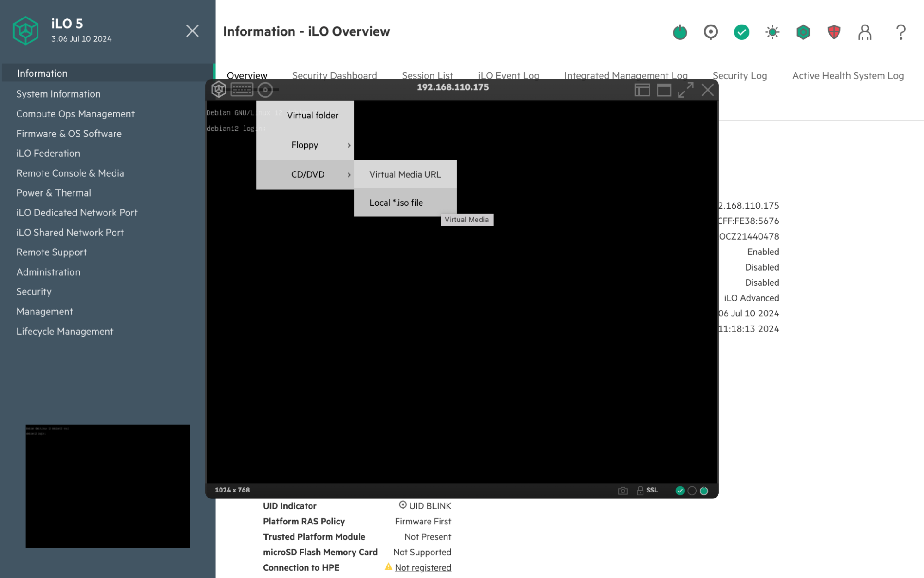The width and height of the screenshot is (924, 578).
Task: Click the console thumbnail preview in sidebar
Action: 107,486
